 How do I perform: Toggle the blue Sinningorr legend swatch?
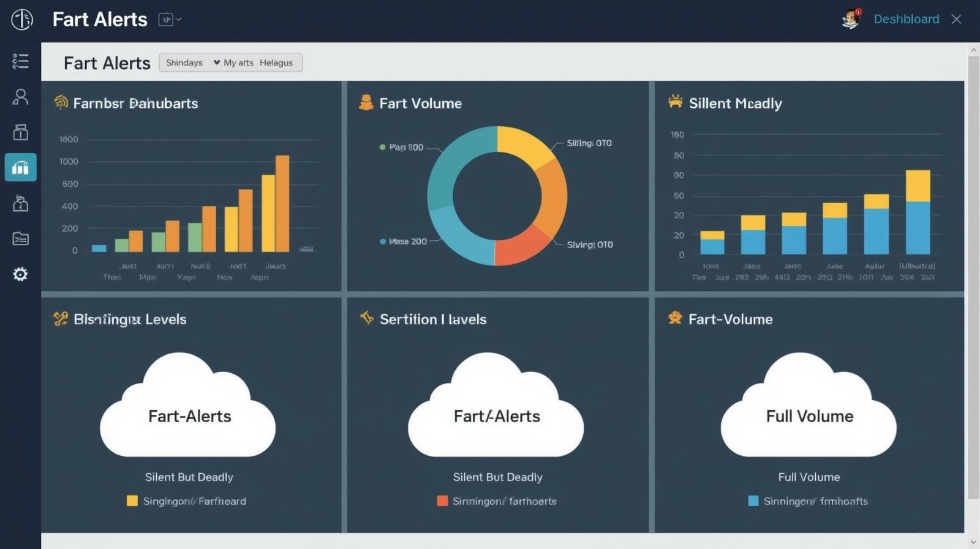[753, 501]
